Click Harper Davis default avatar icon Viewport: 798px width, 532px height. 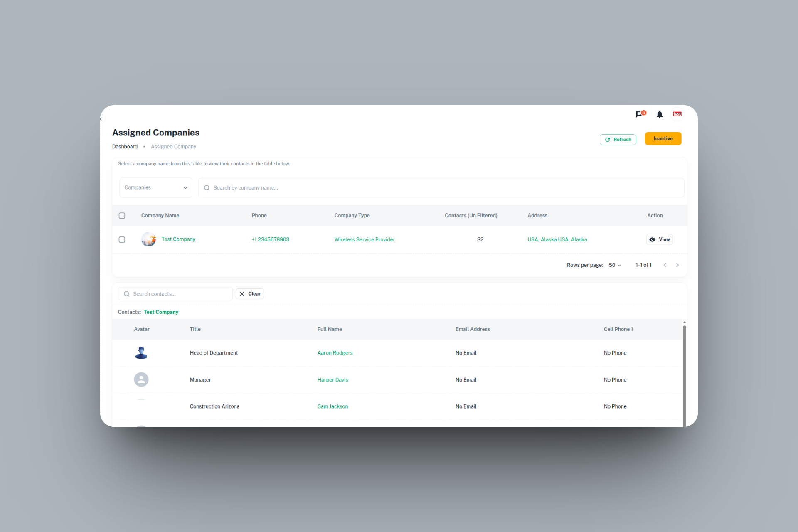click(x=141, y=379)
